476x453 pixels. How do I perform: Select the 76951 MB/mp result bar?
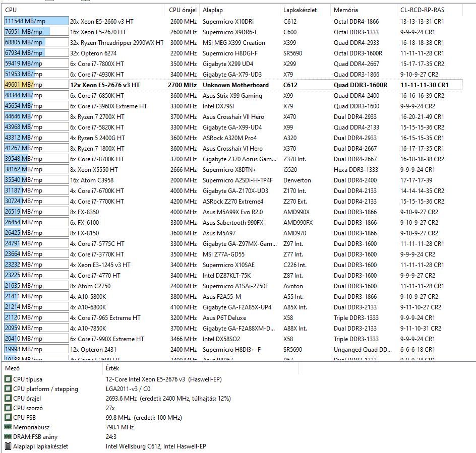tap(36, 32)
